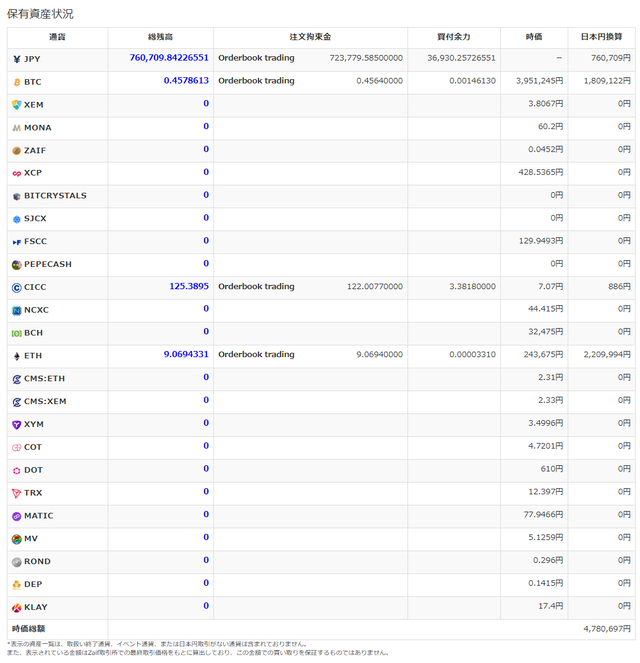Screen dimensions: 640x663
Task: Click the XEM coin icon
Action: [16, 105]
